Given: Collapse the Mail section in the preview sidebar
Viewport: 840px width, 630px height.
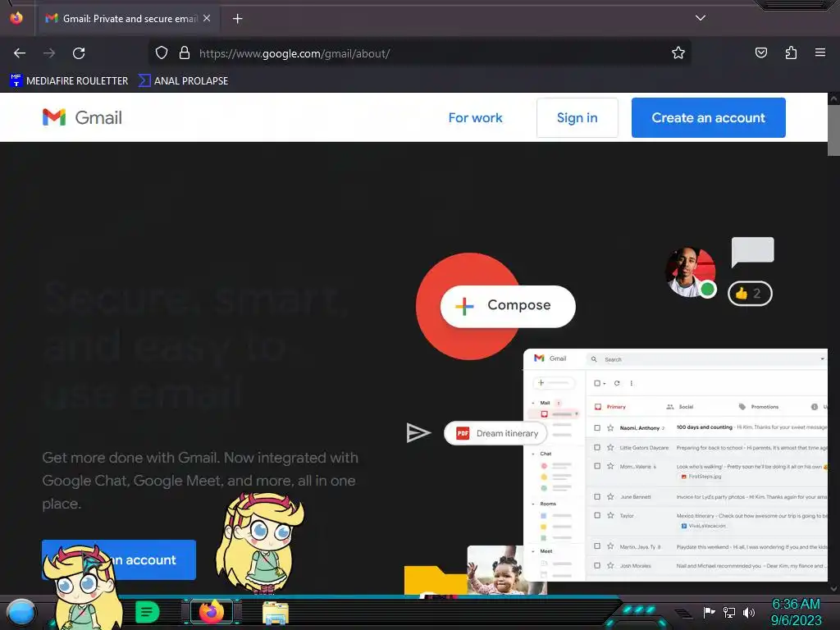Looking at the screenshot, I should 533,403.
